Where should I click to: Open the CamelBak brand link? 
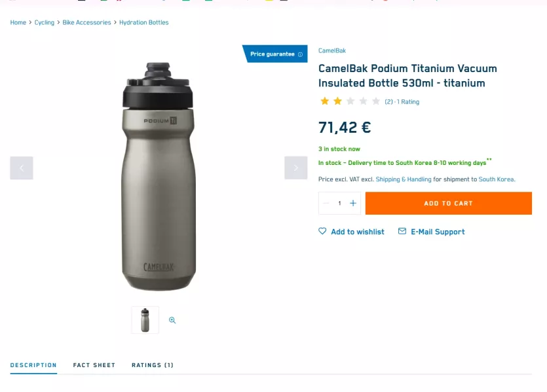tap(332, 50)
